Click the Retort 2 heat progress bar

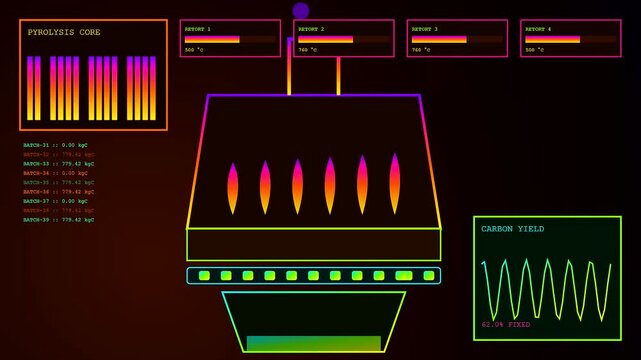(x=344, y=40)
